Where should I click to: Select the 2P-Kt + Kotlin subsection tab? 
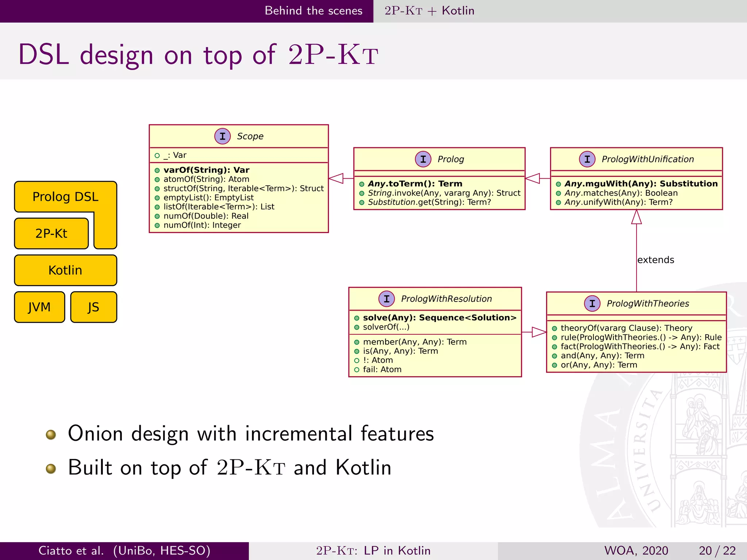pos(429,11)
